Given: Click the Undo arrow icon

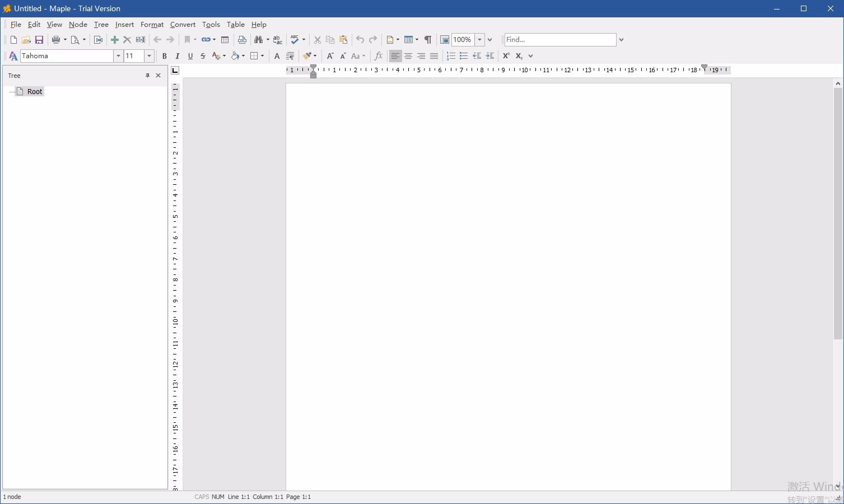Looking at the screenshot, I should pos(360,40).
